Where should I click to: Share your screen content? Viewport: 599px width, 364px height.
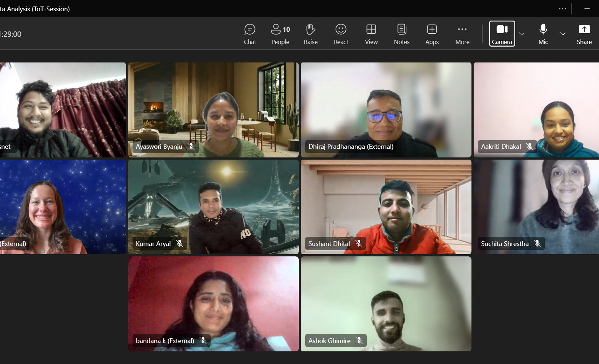coord(584,34)
